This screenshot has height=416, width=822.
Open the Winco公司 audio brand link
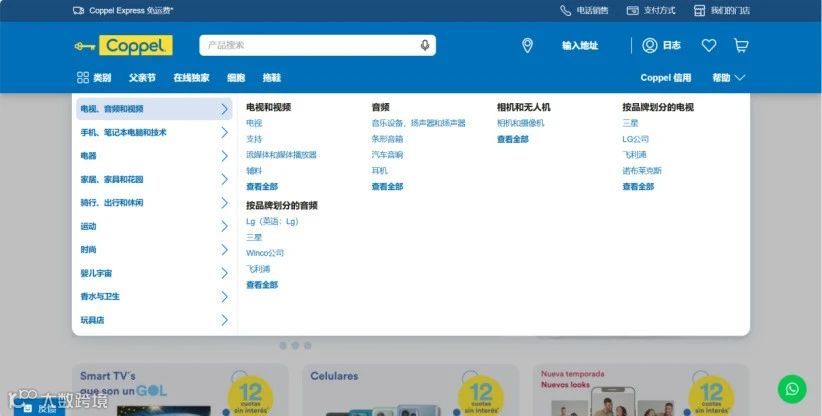[x=265, y=253]
